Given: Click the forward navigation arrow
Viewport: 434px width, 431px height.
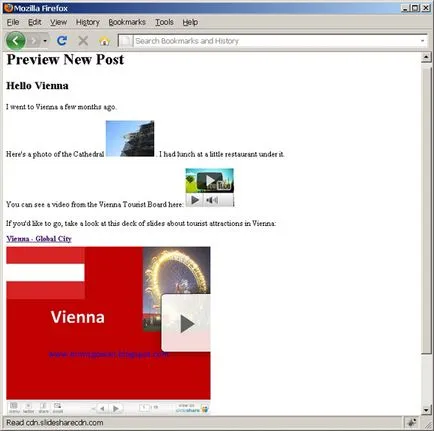Looking at the screenshot, I should [33, 41].
